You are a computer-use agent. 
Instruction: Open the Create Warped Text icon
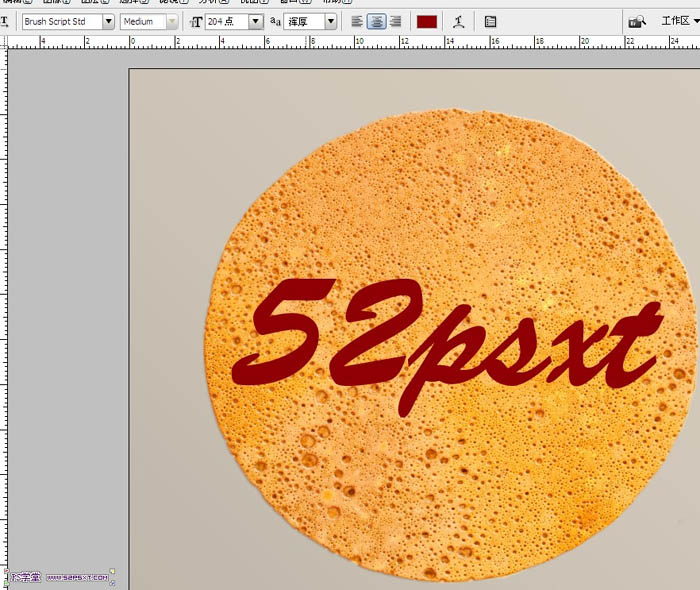click(458, 21)
